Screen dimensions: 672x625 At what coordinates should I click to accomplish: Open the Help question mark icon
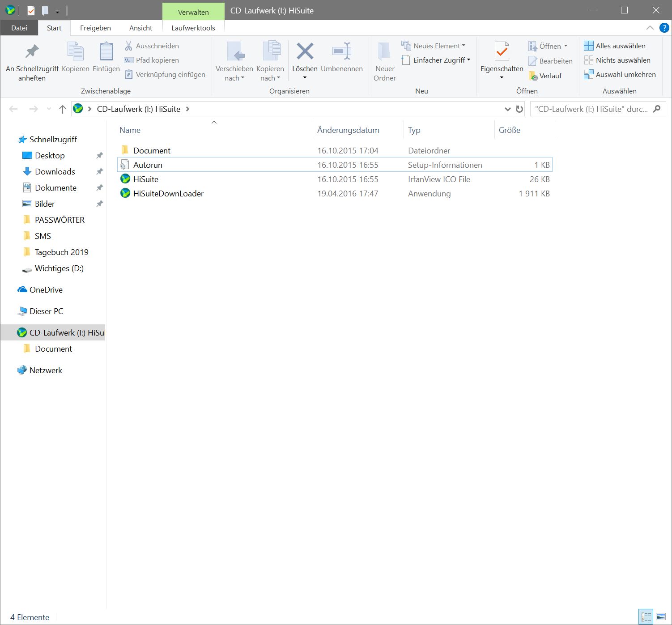664,28
